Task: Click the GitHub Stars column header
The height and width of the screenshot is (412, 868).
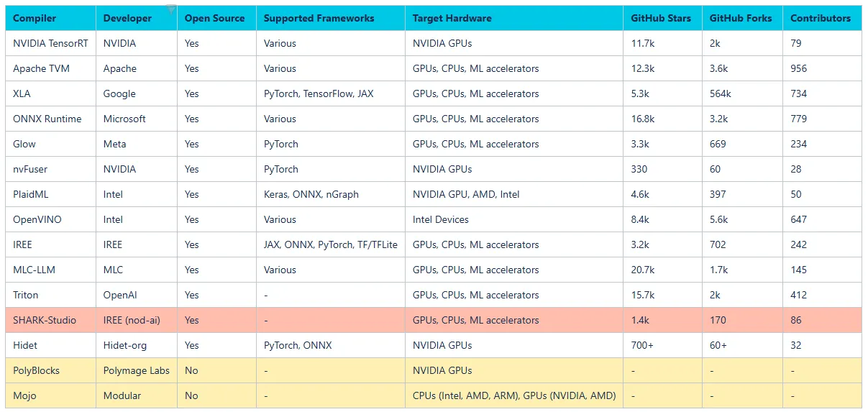Action: 663,18
